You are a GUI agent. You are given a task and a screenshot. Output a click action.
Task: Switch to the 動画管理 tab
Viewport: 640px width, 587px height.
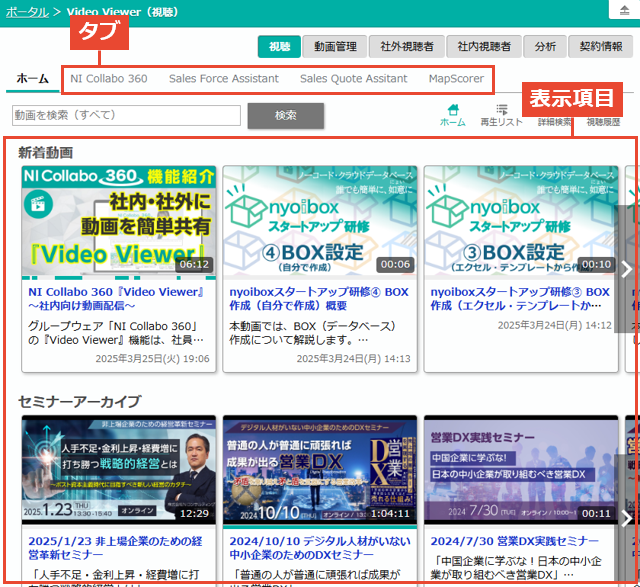tap(335, 47)
